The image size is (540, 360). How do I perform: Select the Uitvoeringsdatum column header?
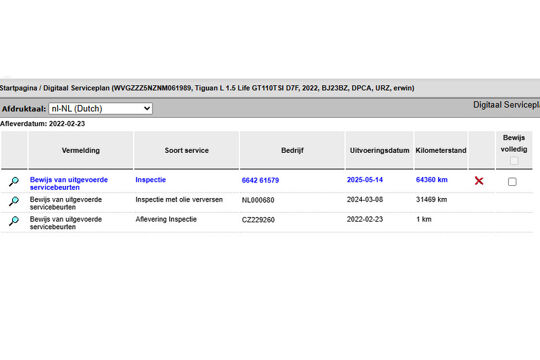coord(380,151)
